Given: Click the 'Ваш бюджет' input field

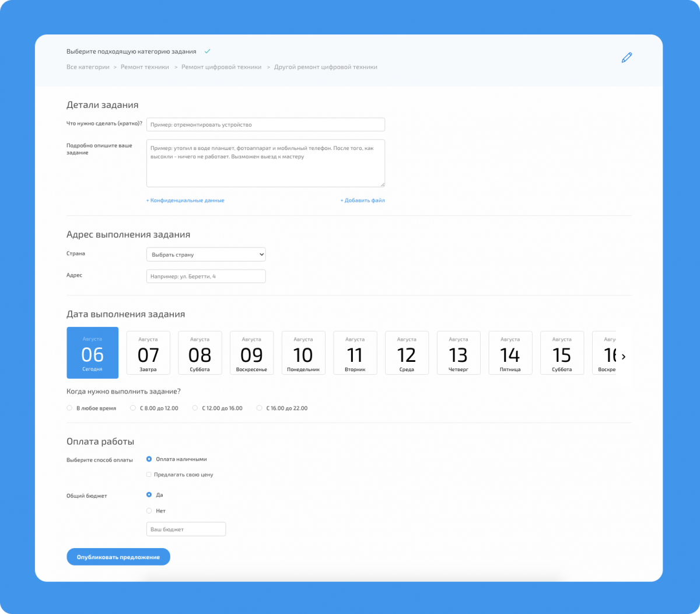Looking at the screenshot, I should click(x=186, y=529).
